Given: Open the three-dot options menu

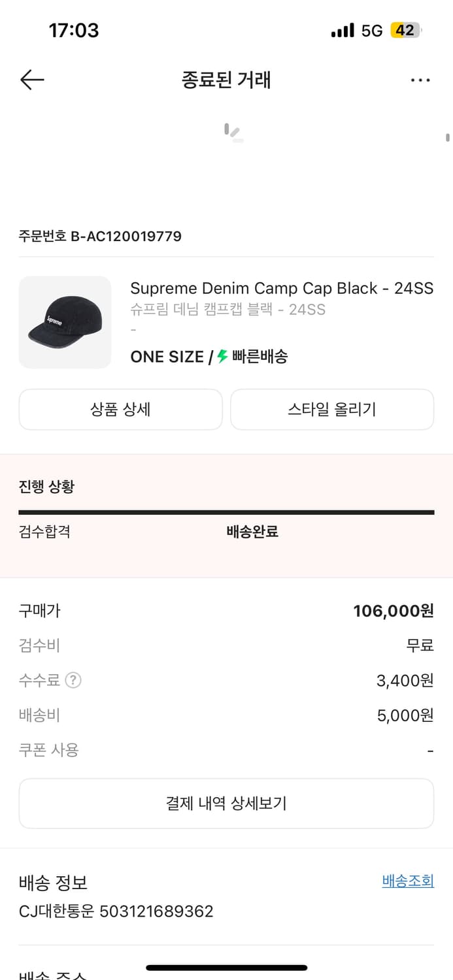Looking at the screenshot, I should (x=420, y=80).
